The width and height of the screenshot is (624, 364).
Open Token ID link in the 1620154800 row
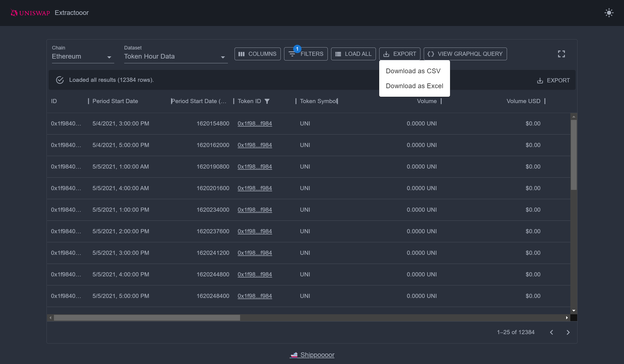(x=255, y=124)
